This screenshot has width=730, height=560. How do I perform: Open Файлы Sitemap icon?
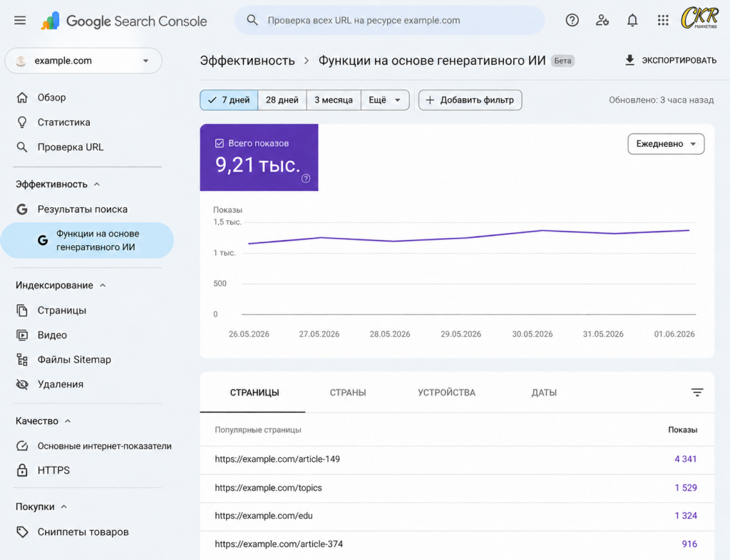[22, 360]
